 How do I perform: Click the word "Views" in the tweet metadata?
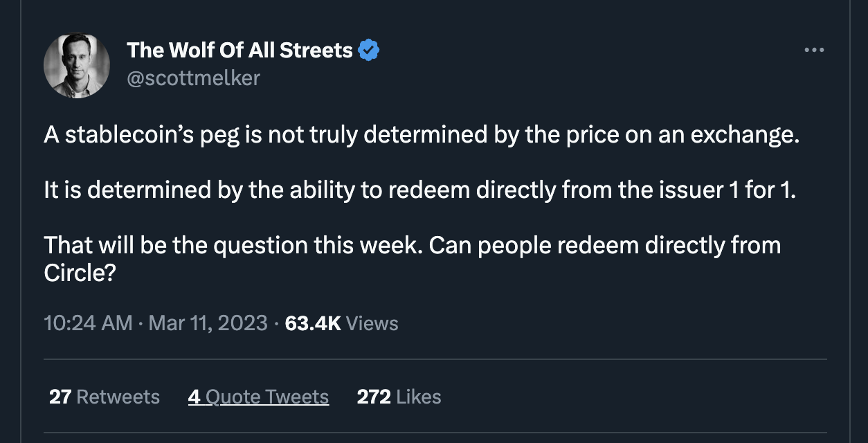[372, 323]
